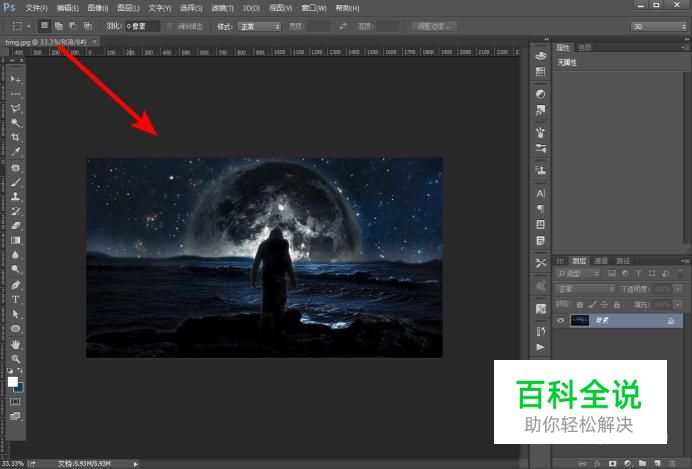This screenshot has width=692, height=469.
Task: Toggle lock image pixels brush icon
Action: pyautogui.click(x=592, y=304)
